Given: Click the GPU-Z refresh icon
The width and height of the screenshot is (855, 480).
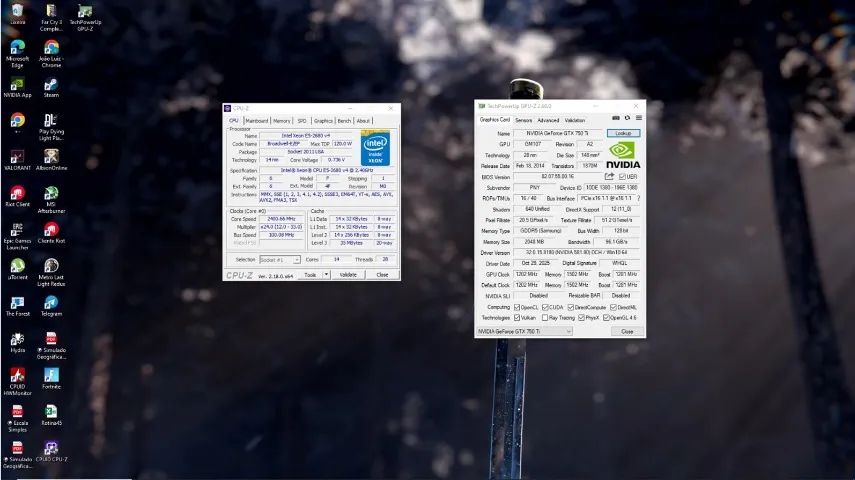Looking at the screenshot, I should [627, 118].
